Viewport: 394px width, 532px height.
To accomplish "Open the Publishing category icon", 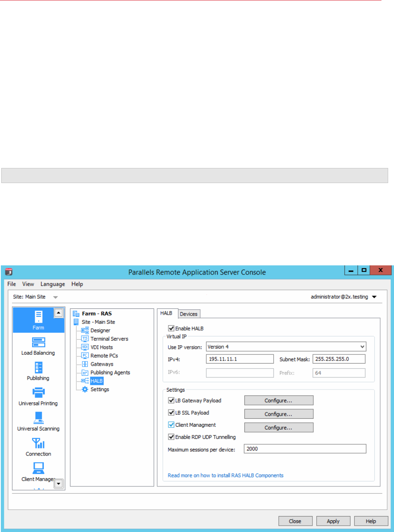I will (x=38, y=367).
